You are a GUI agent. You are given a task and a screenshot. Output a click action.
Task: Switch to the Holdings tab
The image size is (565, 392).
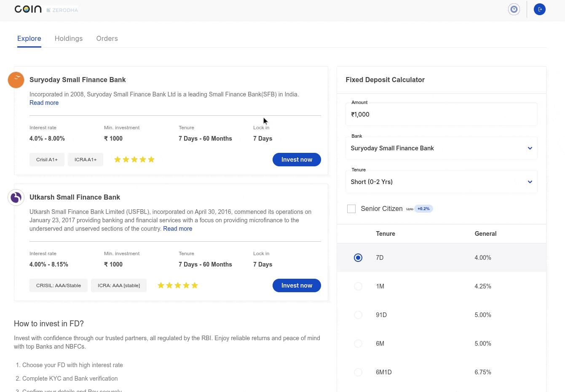pyautogui.click(x=69, y=38)
